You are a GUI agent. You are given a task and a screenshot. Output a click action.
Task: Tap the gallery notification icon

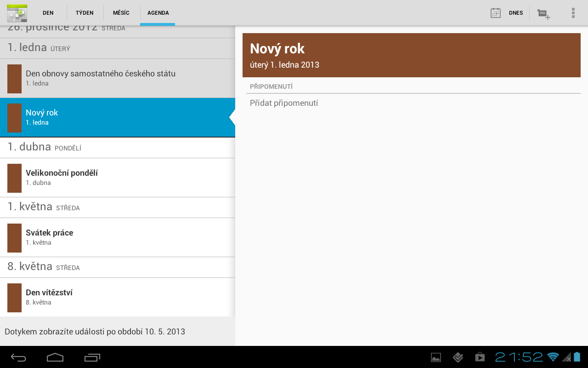pyautogui.click(x=435, y=357)
